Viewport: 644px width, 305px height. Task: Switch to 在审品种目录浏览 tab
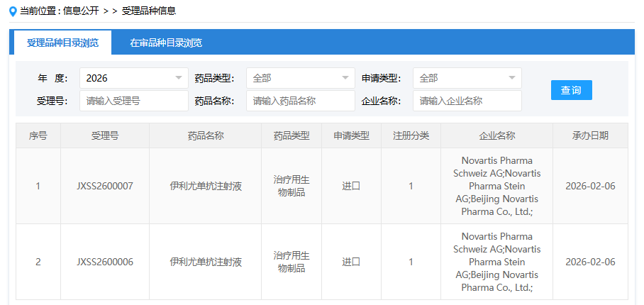pyautogui.click(x=166, y=43)
